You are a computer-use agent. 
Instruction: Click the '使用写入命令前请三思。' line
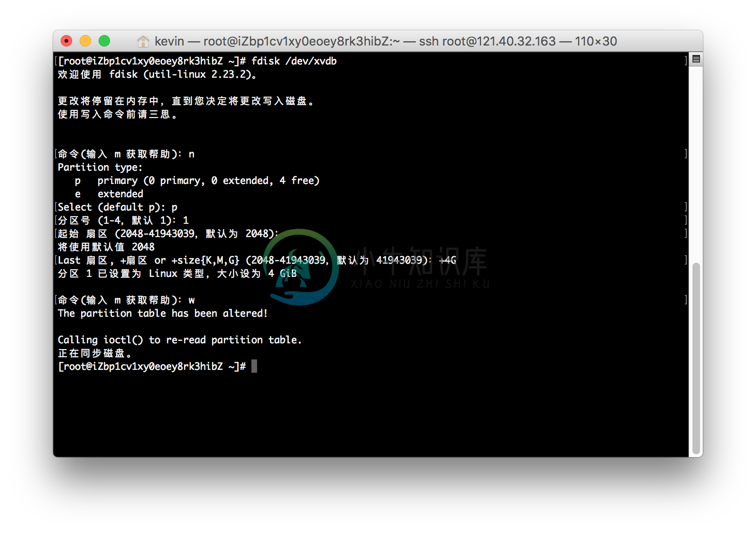(118, 114)
